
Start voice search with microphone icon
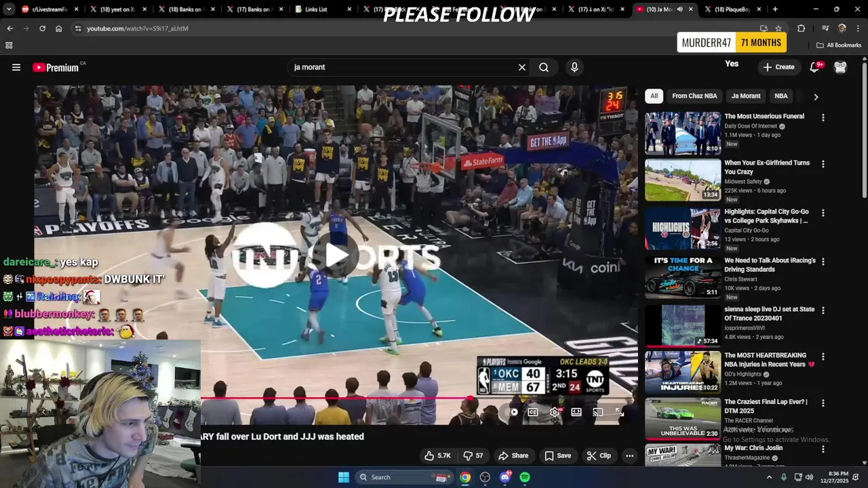574,67
